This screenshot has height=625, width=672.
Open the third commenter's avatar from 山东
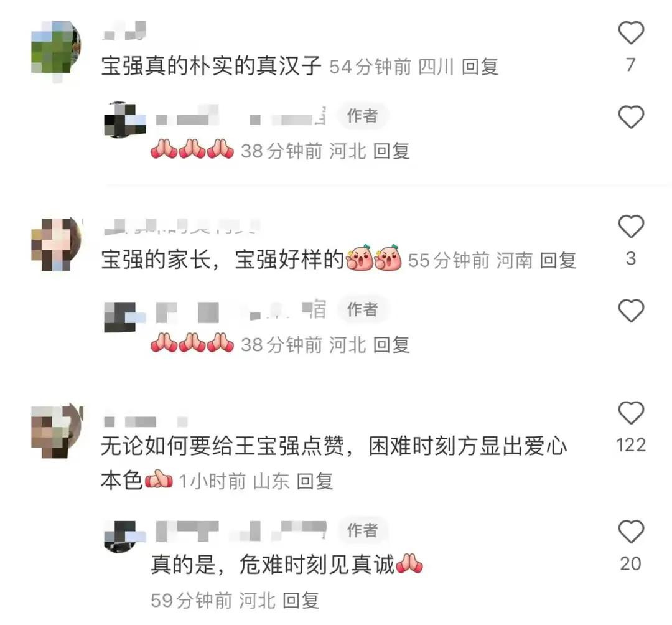[x=57, y=431]
